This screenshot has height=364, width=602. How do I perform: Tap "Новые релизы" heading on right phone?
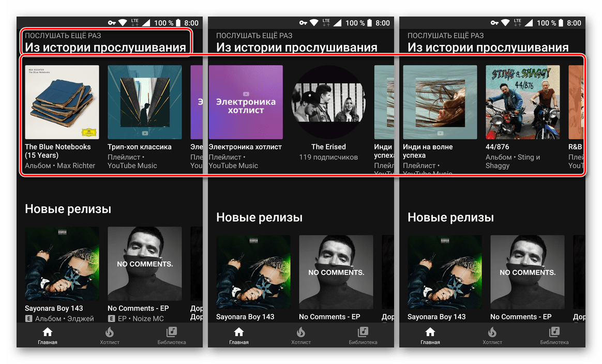(x=451, y=217)
